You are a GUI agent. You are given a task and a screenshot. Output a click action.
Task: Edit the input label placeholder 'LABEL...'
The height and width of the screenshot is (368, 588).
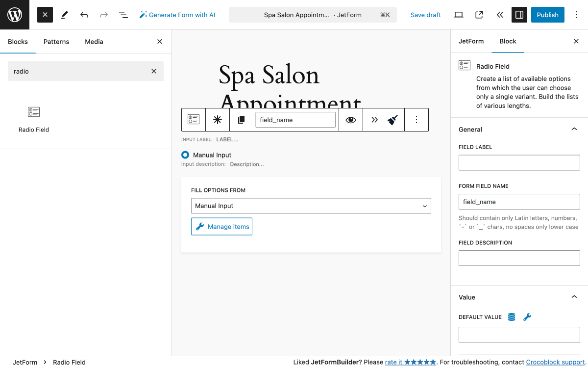coord(227,139)
